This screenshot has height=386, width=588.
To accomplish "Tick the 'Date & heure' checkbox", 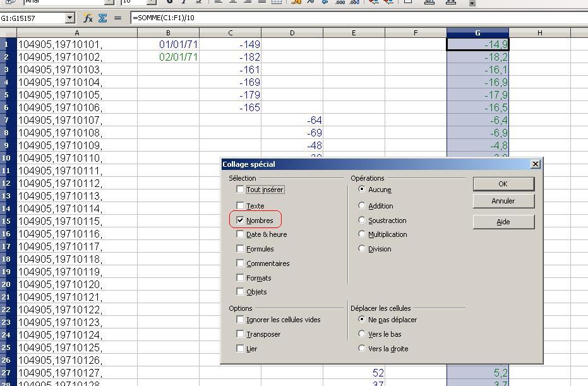I will [240, 234].
